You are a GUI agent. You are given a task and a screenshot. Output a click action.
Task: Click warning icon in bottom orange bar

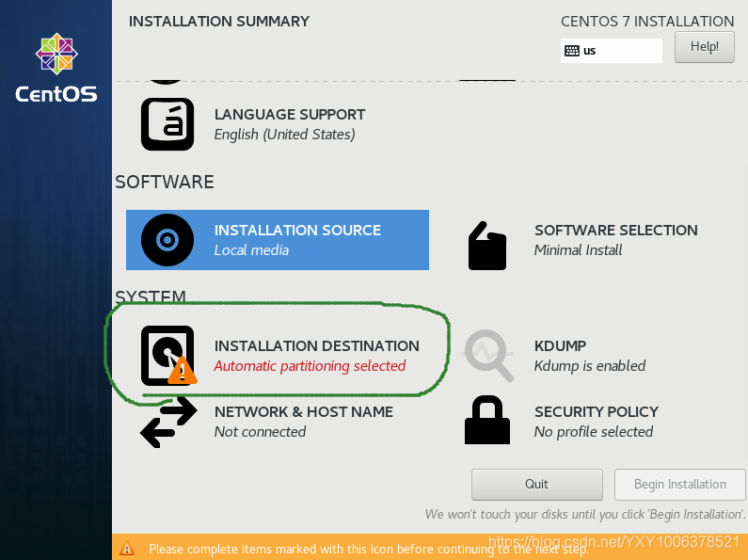point(127,549)
